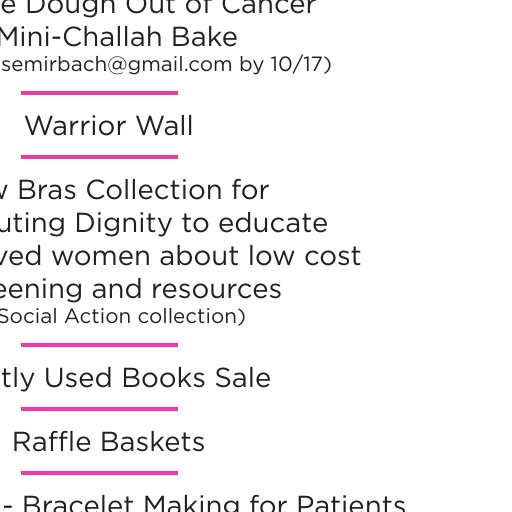Click the word Dough in top line

(70, 7)
